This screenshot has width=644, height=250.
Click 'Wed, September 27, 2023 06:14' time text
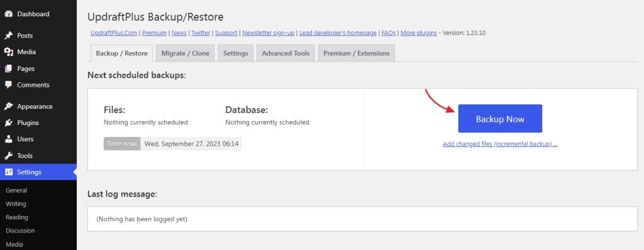[191, 144]
